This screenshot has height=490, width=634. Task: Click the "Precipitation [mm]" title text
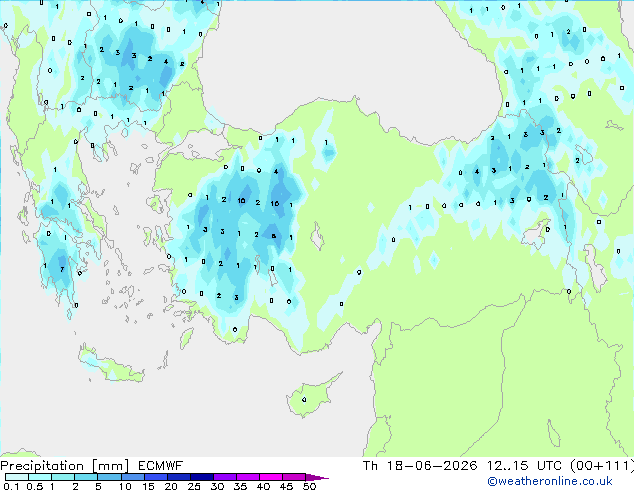[x=65, y=466]
